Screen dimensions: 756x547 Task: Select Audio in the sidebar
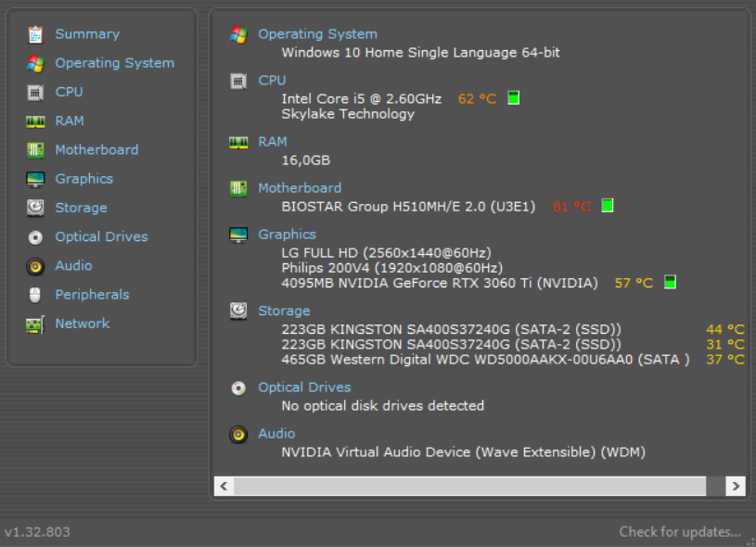(x=74, y=265)
